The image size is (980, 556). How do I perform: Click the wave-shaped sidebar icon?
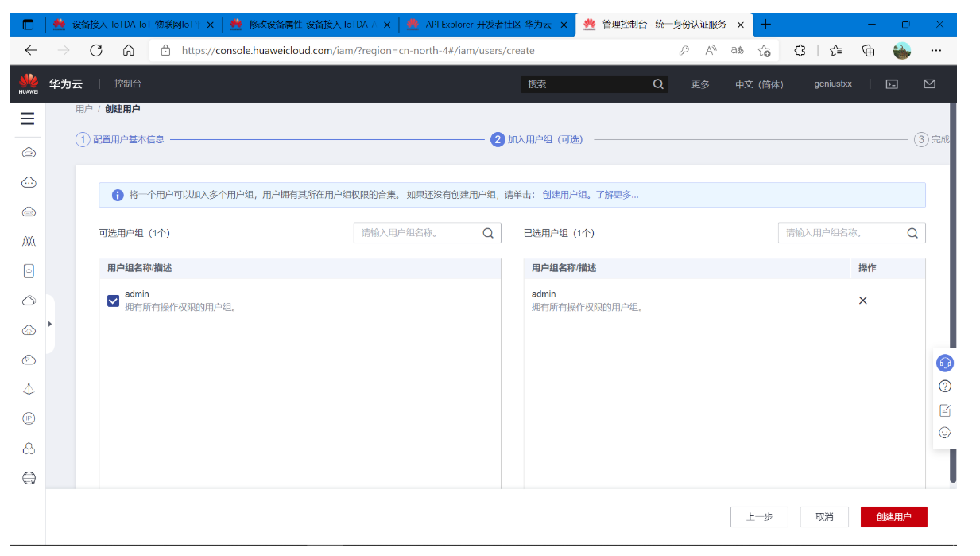point(29,241)
